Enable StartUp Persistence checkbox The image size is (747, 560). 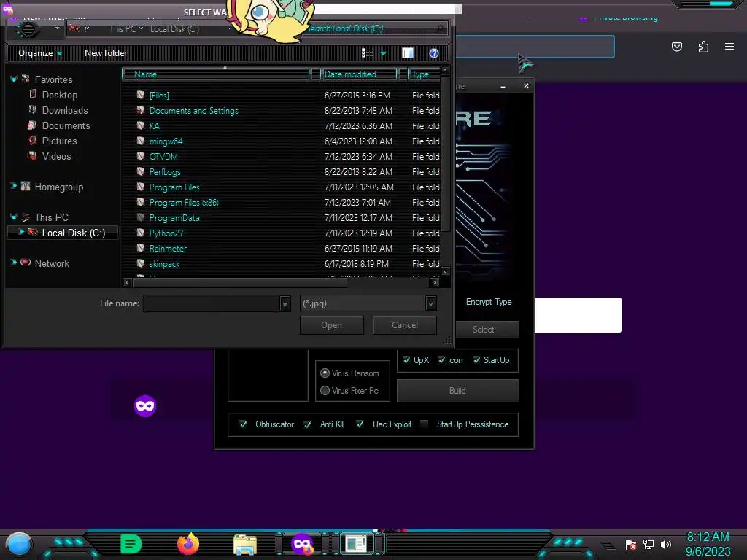pos(425,424)
